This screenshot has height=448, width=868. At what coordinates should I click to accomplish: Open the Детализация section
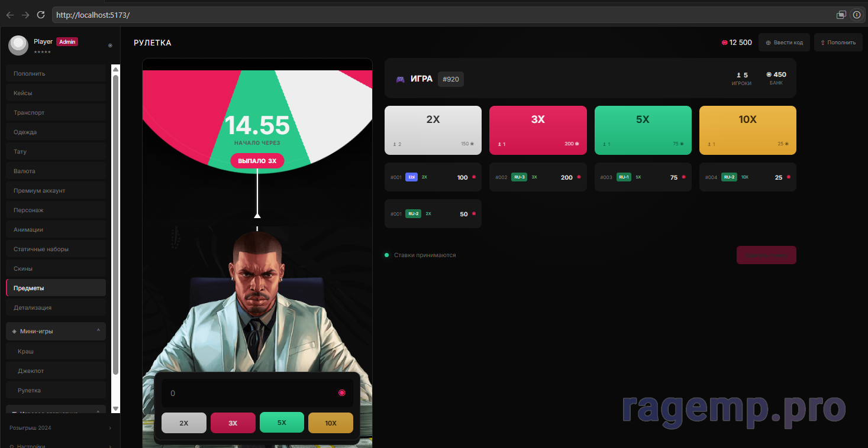pyautogui.click(x=56, y=308)
